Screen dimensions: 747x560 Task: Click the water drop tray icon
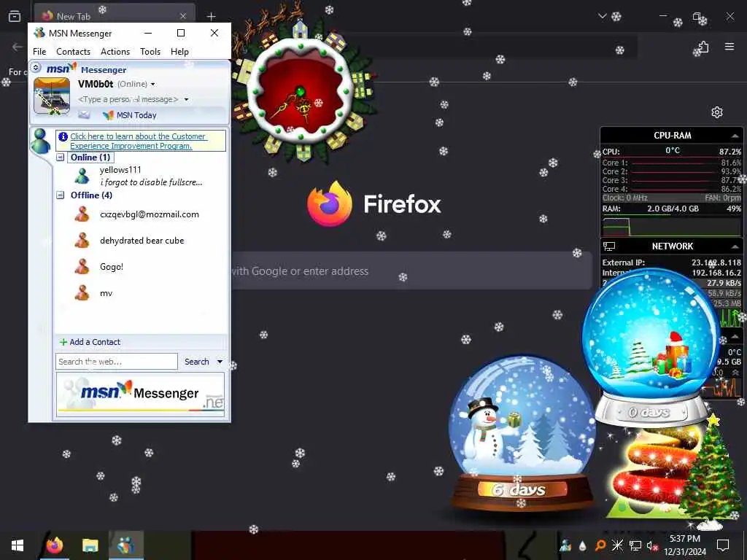583,545
